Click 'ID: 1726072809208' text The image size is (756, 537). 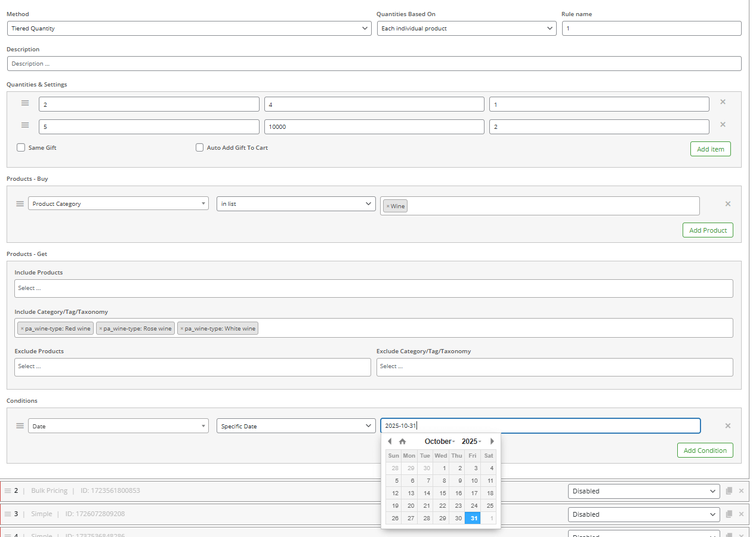95,514
